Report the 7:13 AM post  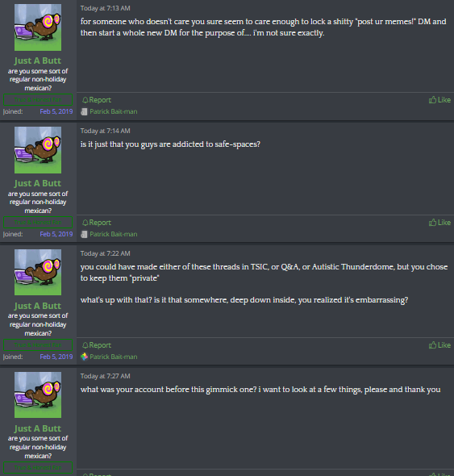point(97,100)
